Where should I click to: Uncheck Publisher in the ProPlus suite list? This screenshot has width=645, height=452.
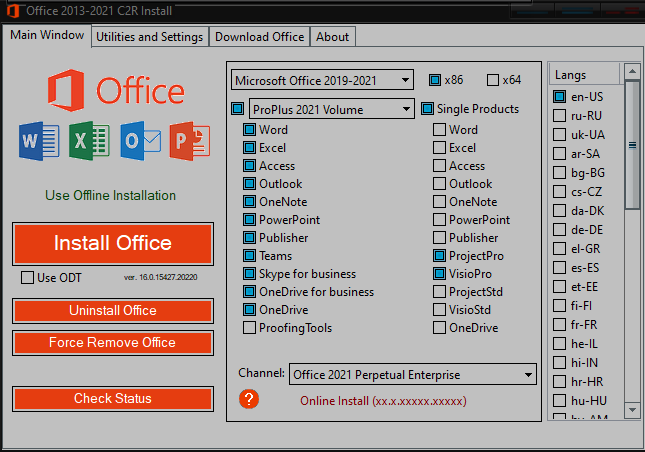click(249, 238)
